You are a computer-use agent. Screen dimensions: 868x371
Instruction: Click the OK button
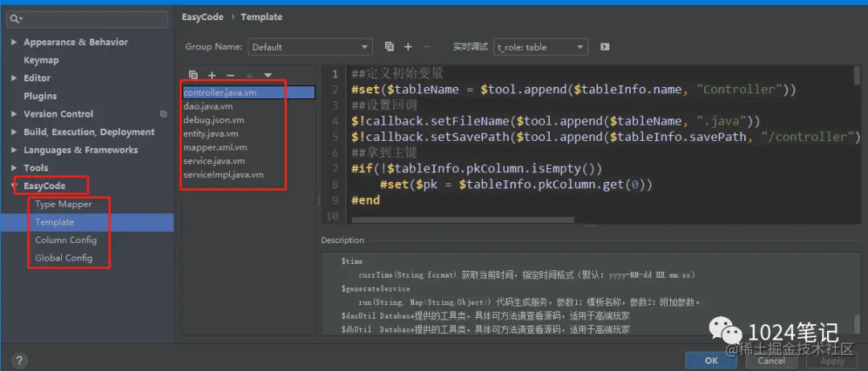pos(711,360)
